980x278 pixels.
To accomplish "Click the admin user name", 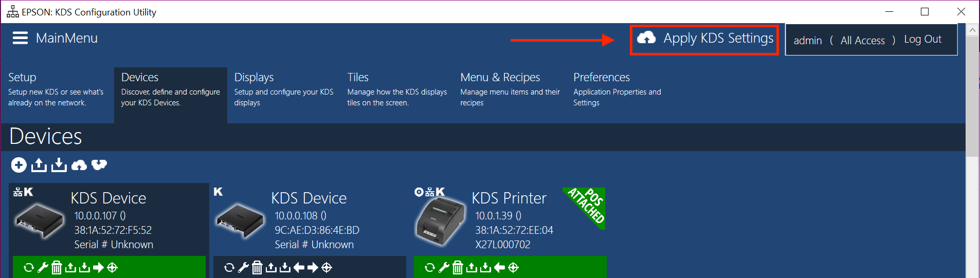I will point(808,41).
